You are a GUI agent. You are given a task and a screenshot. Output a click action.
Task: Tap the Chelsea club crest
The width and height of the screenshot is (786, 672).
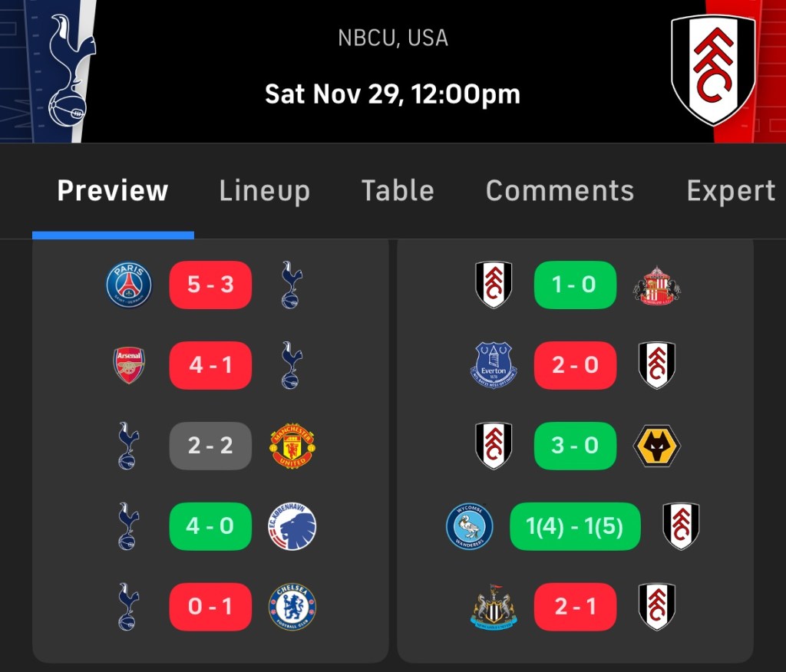pyautogui.click(x=292, y=607)
